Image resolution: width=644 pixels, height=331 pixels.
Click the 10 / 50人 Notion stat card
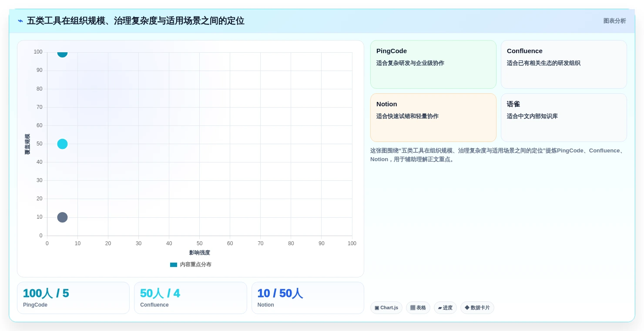[308, 298]
